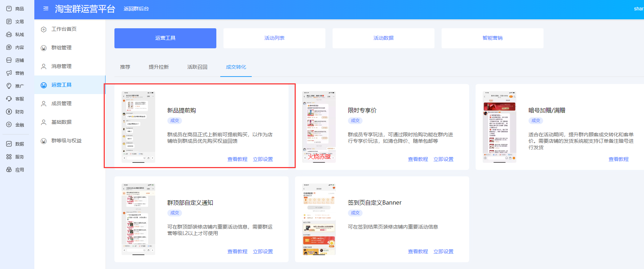Select the 成交转化 sub-tab
644x269 pixels.
point(236,67)
